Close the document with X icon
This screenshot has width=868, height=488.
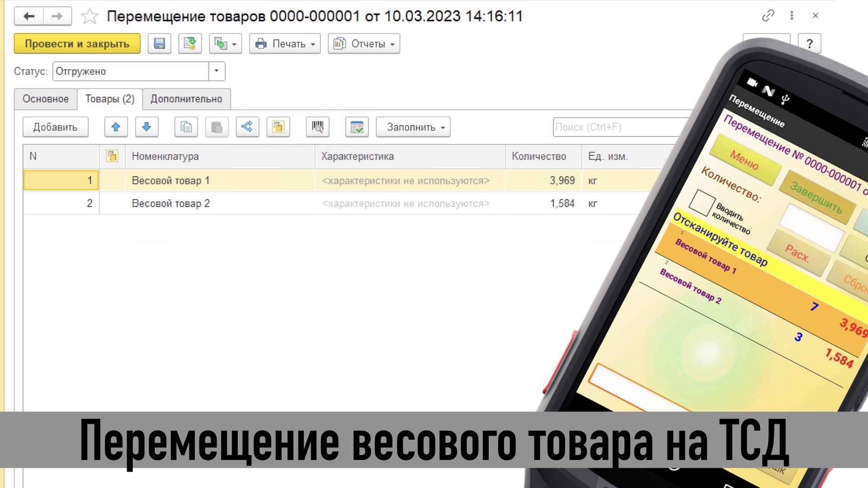[815, 16]
